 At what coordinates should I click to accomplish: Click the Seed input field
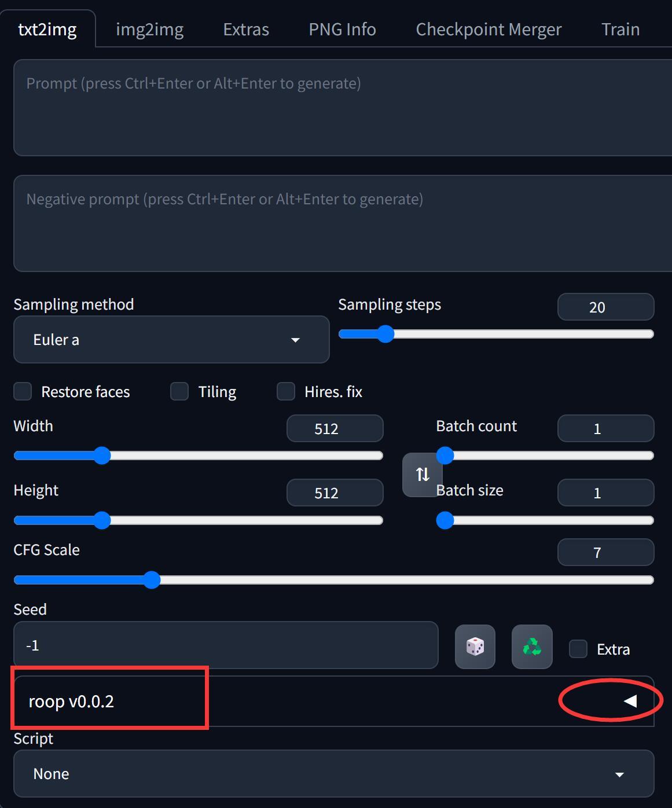(x=226, y=645)
